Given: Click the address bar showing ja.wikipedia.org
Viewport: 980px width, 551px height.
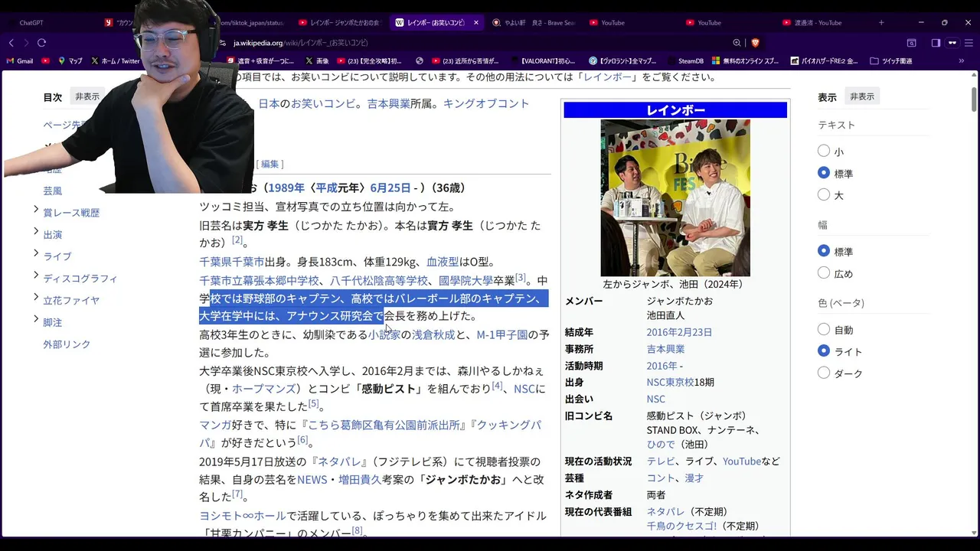Looking at the screenshot, I should click(475, 43).
